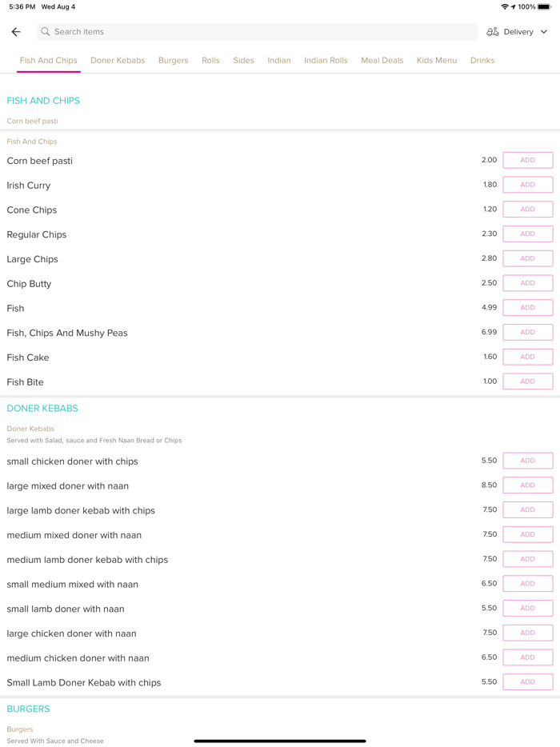The width and height of the screenshot is (560, 747).
Task: Go to the Meal Deals tab
Action: [382, 61]
